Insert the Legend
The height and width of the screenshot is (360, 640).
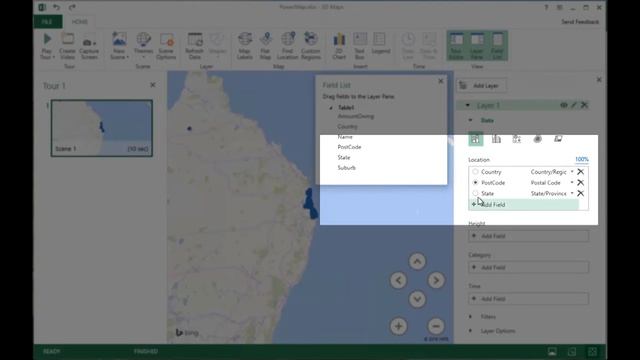[380, 44]
